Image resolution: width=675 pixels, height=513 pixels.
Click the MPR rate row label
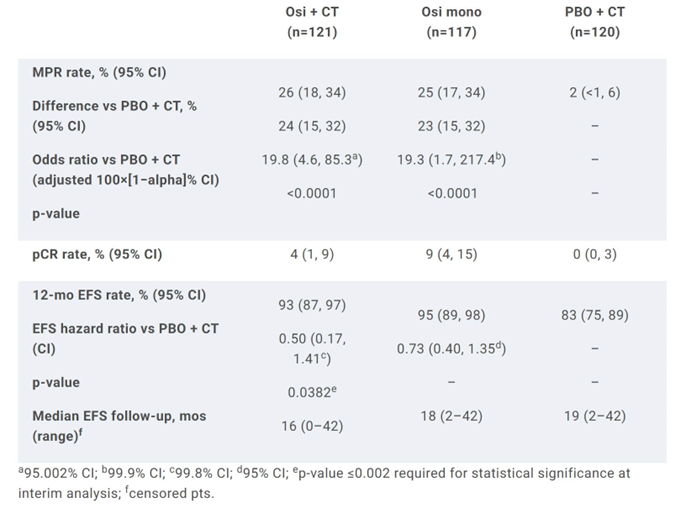click(99, 73)
